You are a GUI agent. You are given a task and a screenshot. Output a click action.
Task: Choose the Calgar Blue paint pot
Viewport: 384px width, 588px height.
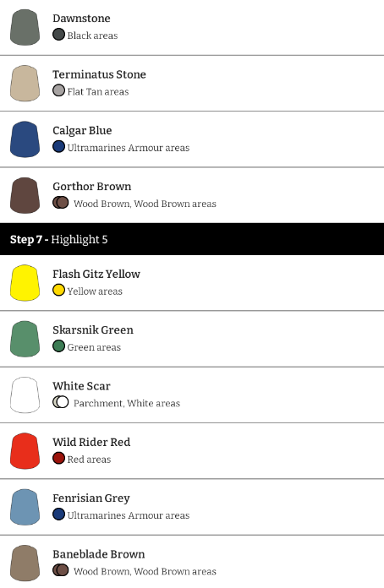point(25,139)
